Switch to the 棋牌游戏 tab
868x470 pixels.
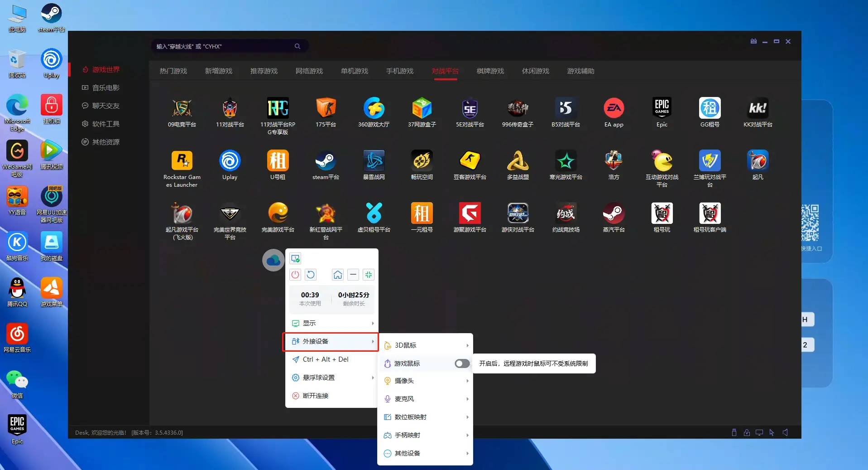click(490, 71)
